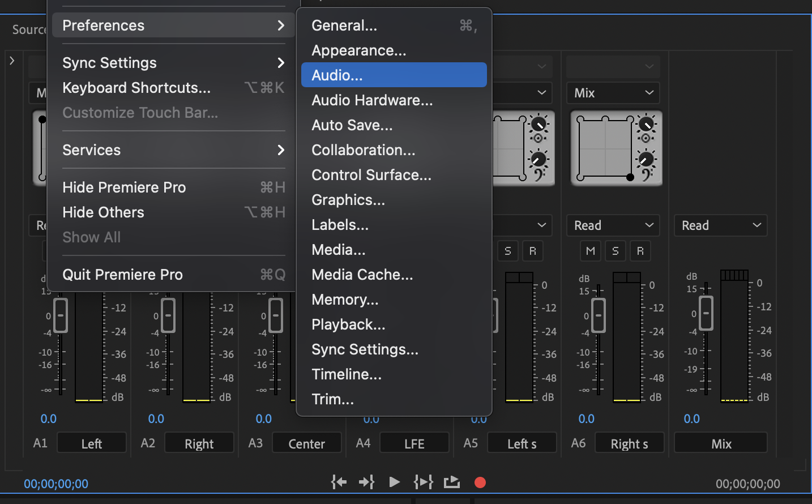
Task: Click the A5 LFE volume bass clef knob
Action: (x=539, y=160)
